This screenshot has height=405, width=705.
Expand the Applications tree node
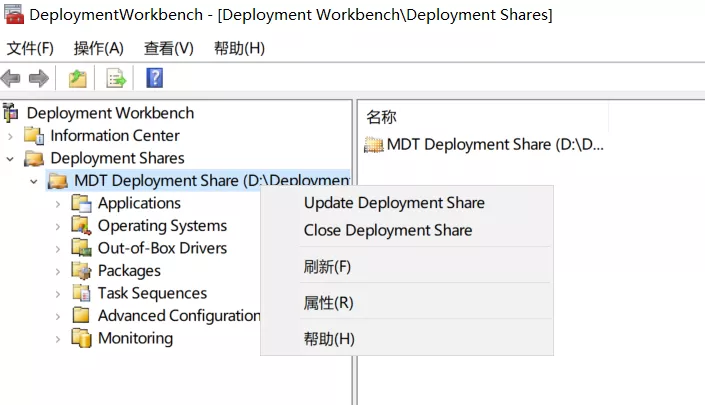(58, 203)
